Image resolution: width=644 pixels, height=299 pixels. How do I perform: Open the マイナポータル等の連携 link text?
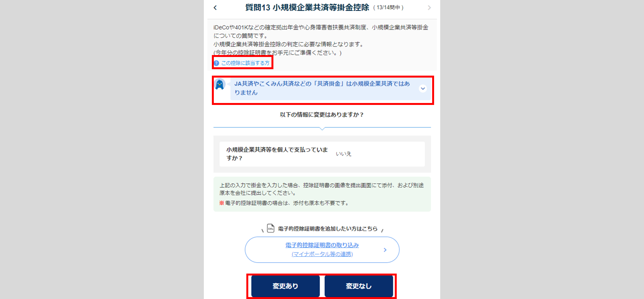pyautogui.click(x=322, y=254)
